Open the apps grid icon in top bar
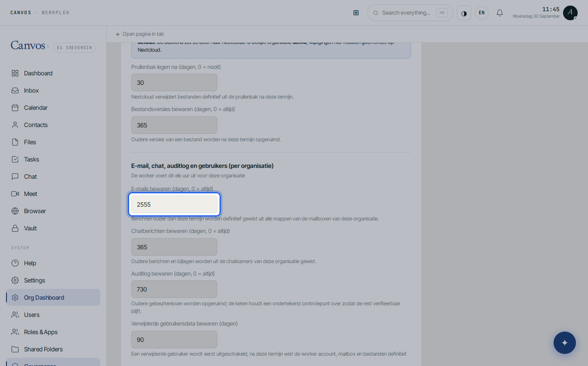The width and height of the screenshot is (588, 366). 356,13
